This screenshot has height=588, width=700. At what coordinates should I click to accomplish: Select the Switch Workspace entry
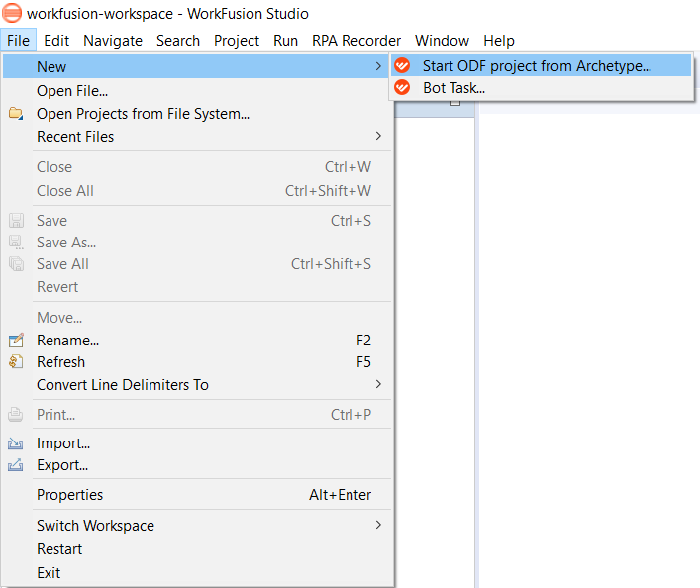(196, 526)
